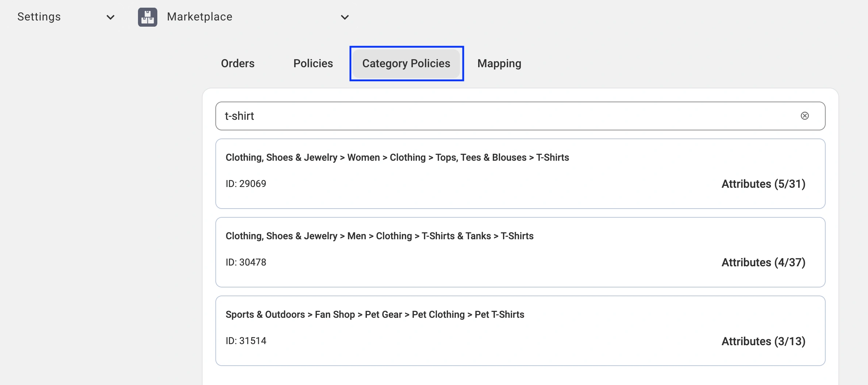Go to the Mapping tab

(x=499, y=64)
